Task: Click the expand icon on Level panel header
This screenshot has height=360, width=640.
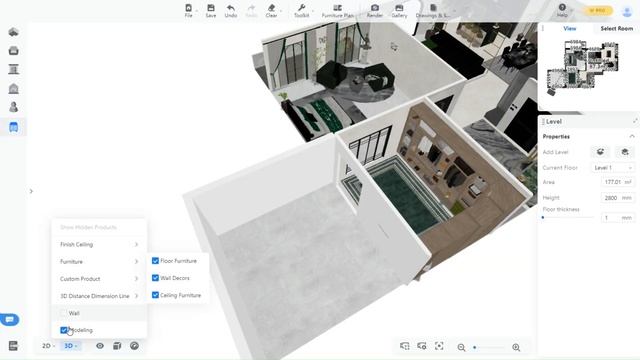Action: click(x=635, y=121)
